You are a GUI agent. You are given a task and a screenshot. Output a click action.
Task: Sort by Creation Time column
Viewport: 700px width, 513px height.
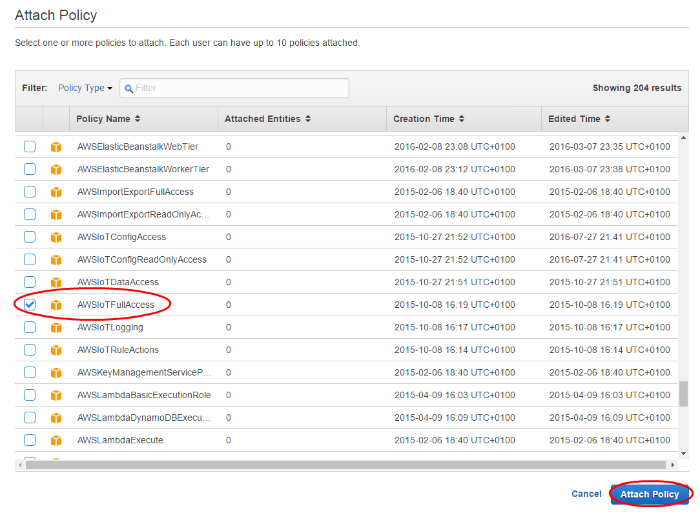coord(429,119)
